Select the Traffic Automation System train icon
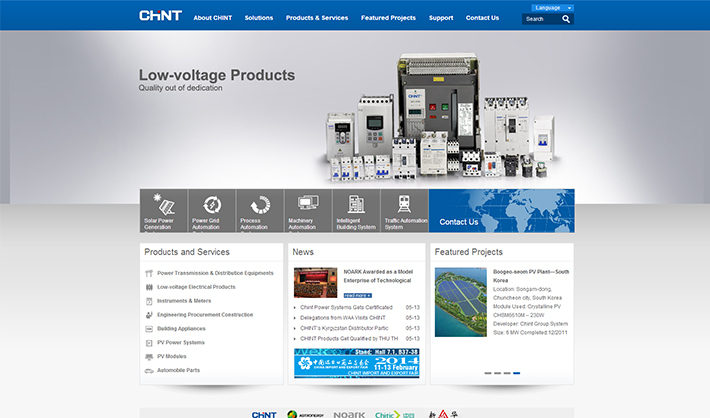 click(x=403, y=203)
